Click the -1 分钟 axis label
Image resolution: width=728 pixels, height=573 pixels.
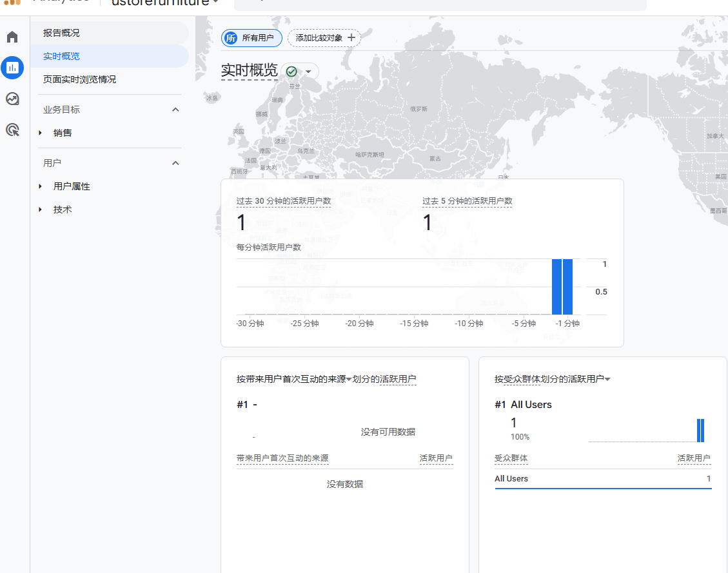coord(567,324)
